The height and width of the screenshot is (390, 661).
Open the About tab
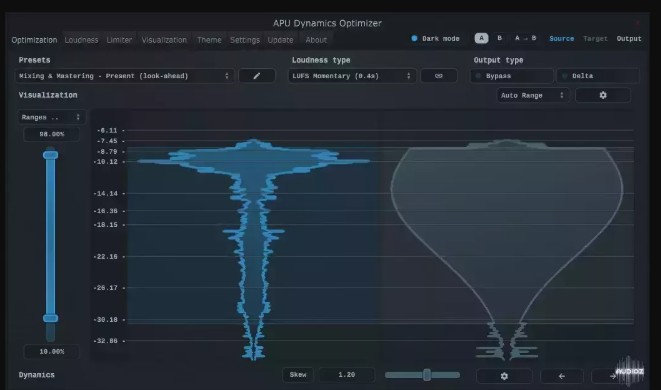316,40
